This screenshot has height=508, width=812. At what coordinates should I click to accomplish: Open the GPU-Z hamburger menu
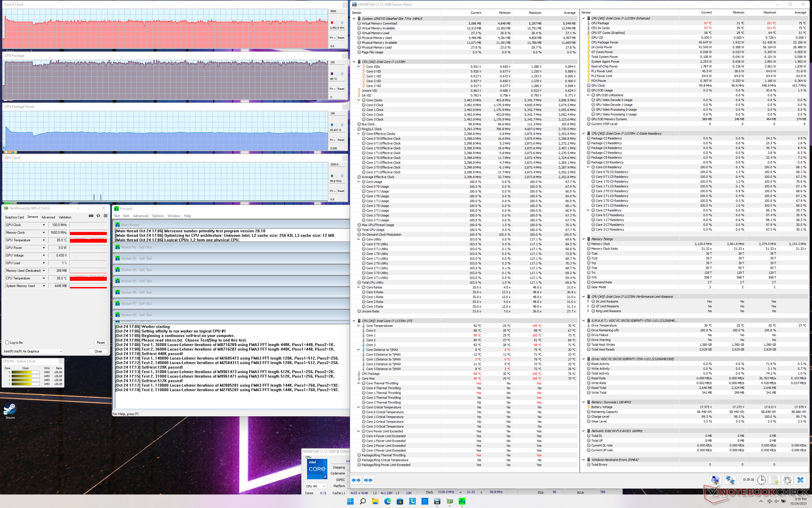pos(105,216)
